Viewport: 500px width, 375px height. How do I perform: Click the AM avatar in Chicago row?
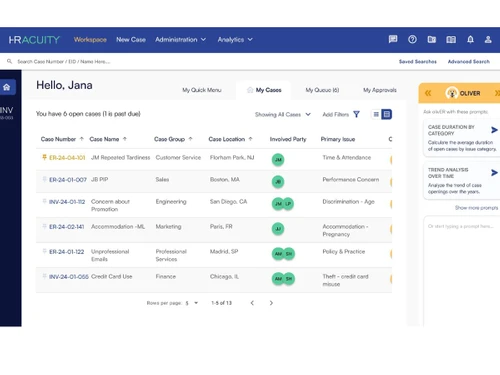coord(278,279)
